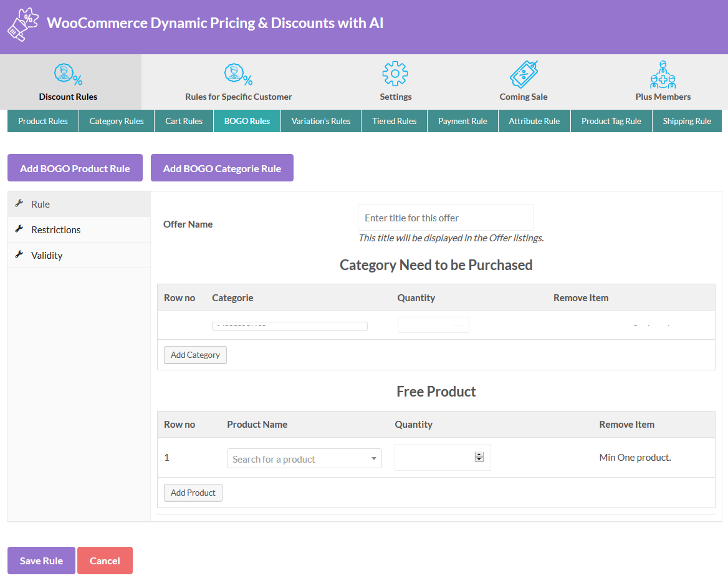This screenshot has width=728, height=578.
Task: Click the plugin megaphone logo in the header
Action: [22, 24]
